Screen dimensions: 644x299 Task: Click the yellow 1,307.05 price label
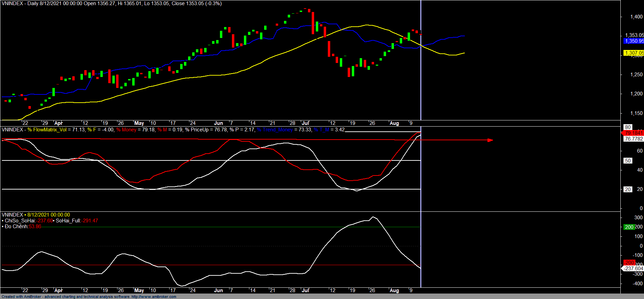point(633,53)
